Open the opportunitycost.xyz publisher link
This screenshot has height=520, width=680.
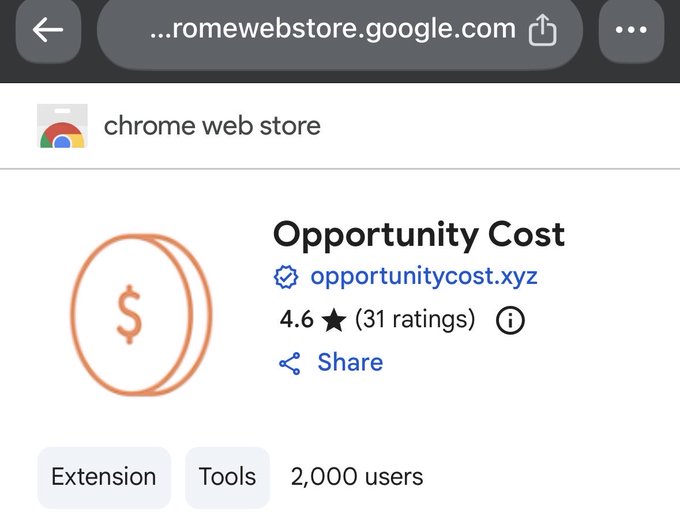(424, 276)
